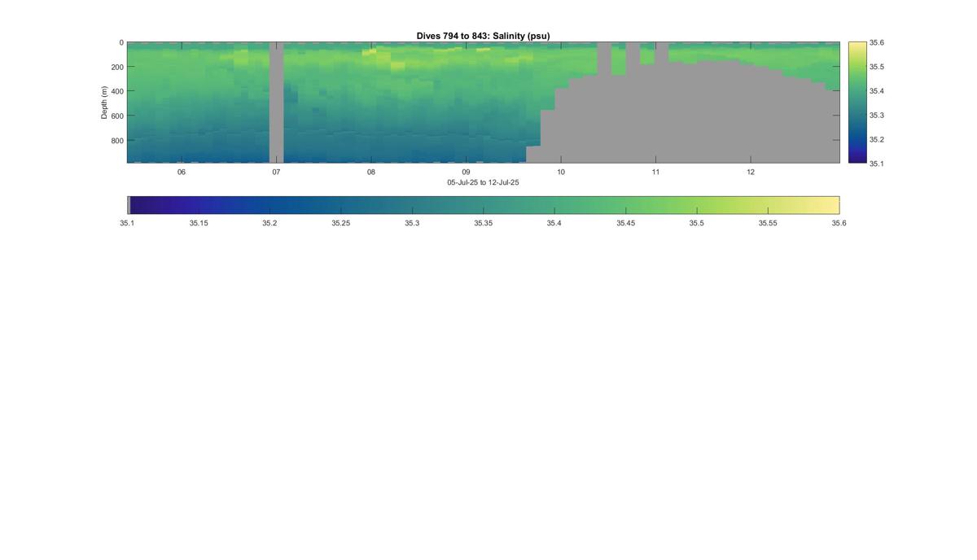The image size is (977, 560).
Task: Select the x-axis tick label 06
Action: click(x=182, y=172)
